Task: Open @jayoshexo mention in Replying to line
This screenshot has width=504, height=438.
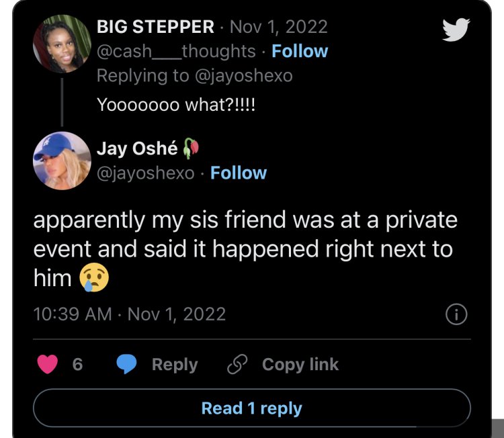Action: click(x=243, y=75)
